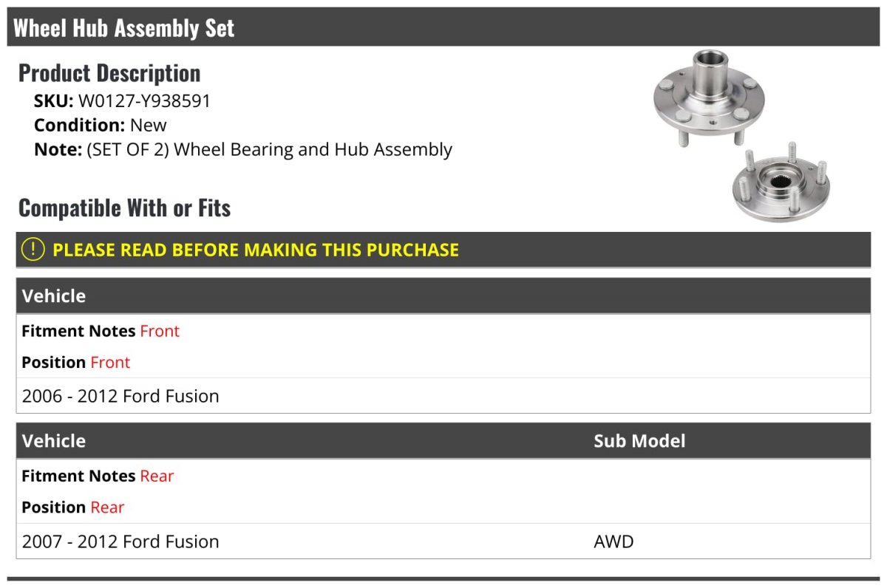Click the AWD sub model cell

[x=614, y=541]
